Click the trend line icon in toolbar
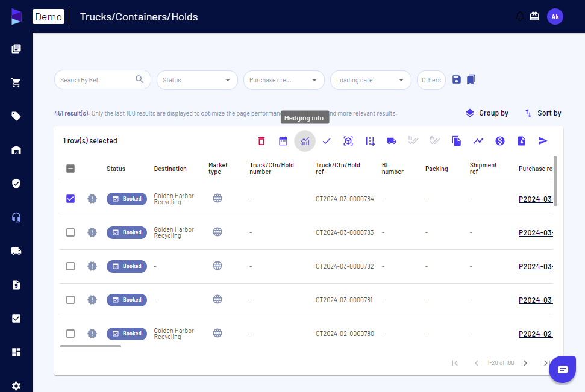 click(478, 141)
